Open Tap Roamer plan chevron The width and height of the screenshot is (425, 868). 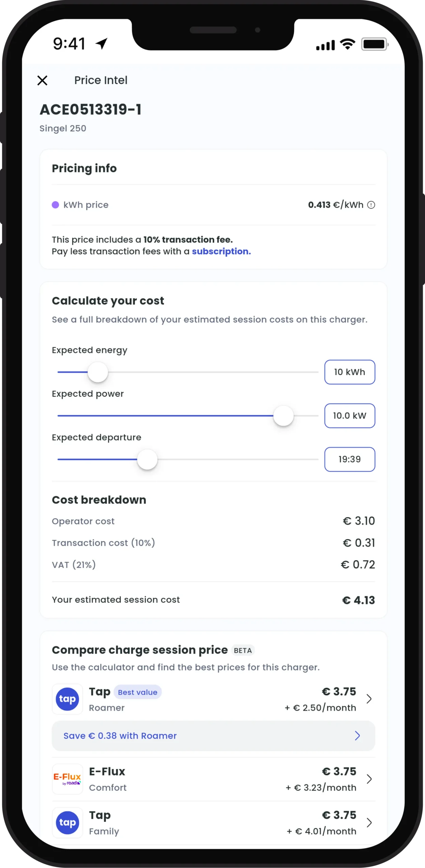(369, 699)
